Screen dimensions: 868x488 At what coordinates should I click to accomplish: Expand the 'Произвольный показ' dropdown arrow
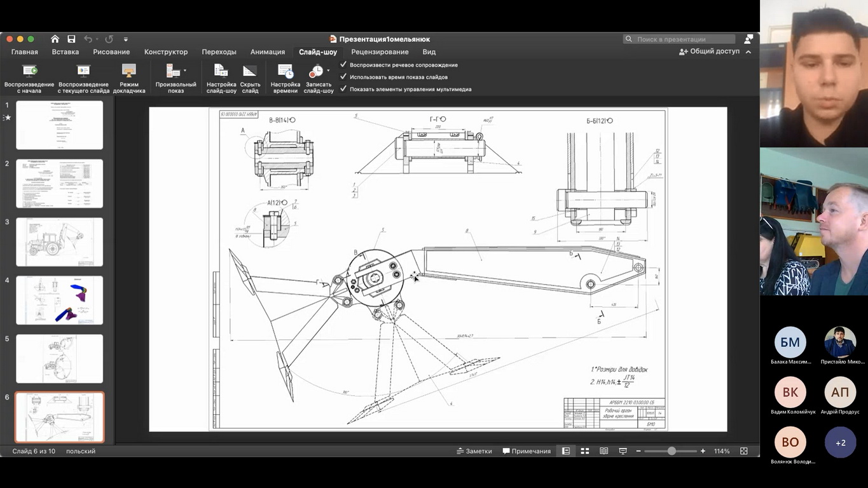[185, 71]
